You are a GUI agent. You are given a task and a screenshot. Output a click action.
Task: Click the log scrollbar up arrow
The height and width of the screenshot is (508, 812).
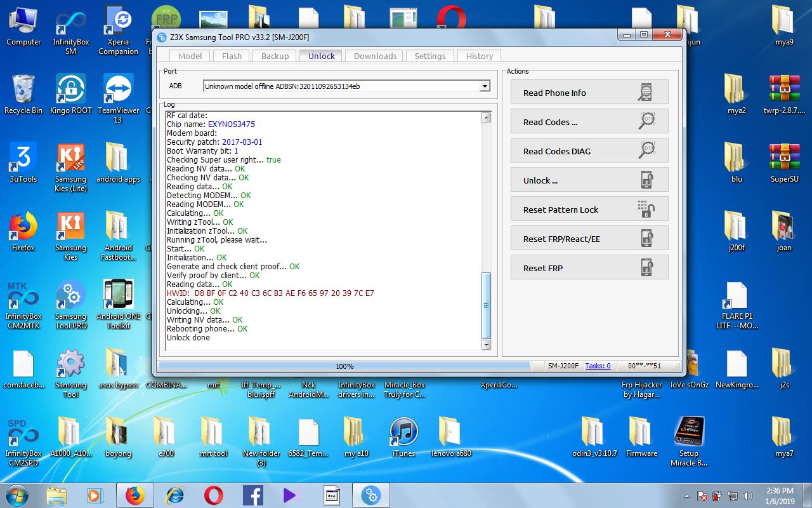[x=487, y=117]
